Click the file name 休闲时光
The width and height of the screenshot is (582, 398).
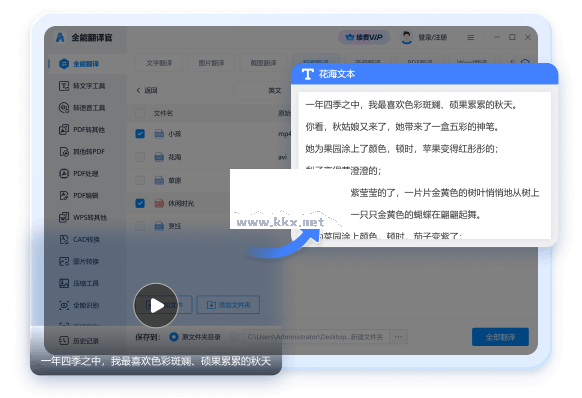click(181, 203)
